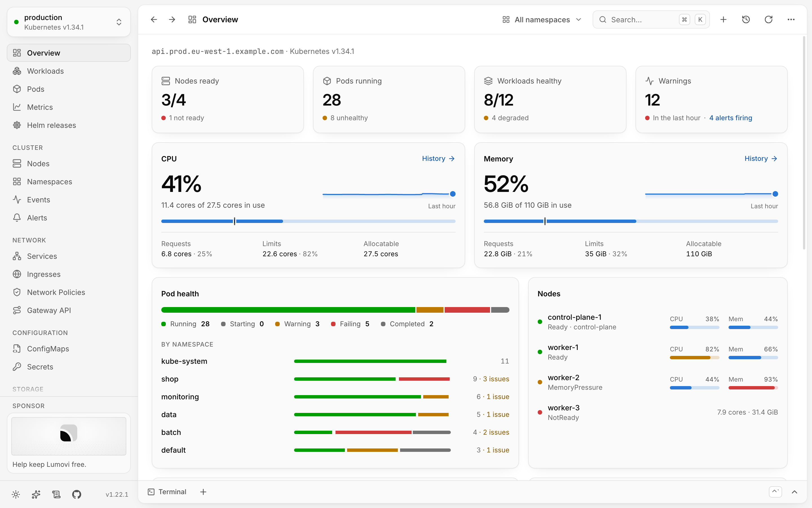This screenshot has height=508, width=812.
Task: Expand the production cluster switcher
Action: [69, 22]
